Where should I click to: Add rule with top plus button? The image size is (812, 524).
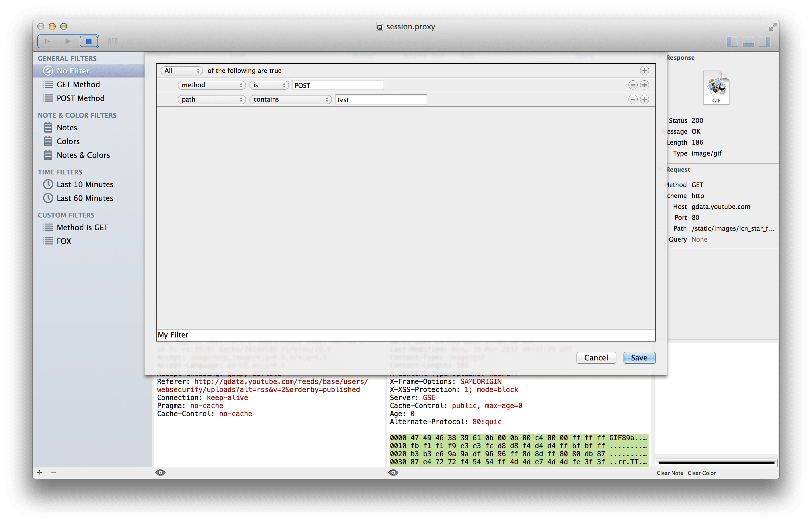click(644, 71)
